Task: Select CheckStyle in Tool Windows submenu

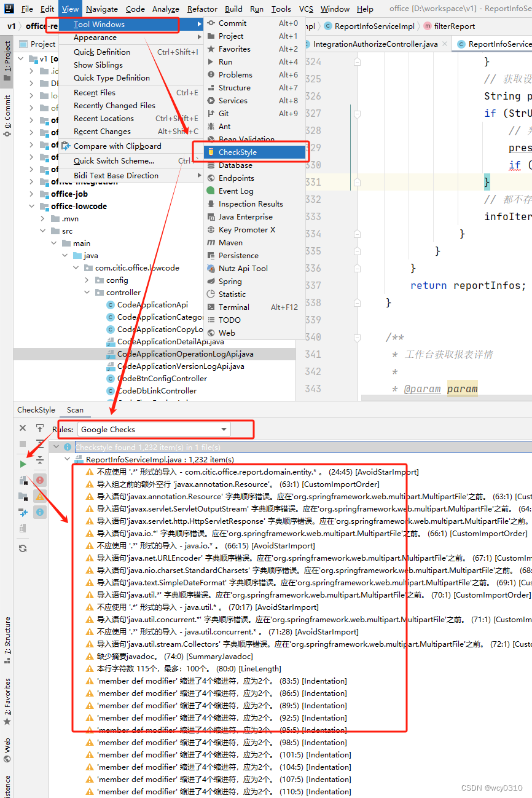Action: pyautogui.click(x=255, y=152)
